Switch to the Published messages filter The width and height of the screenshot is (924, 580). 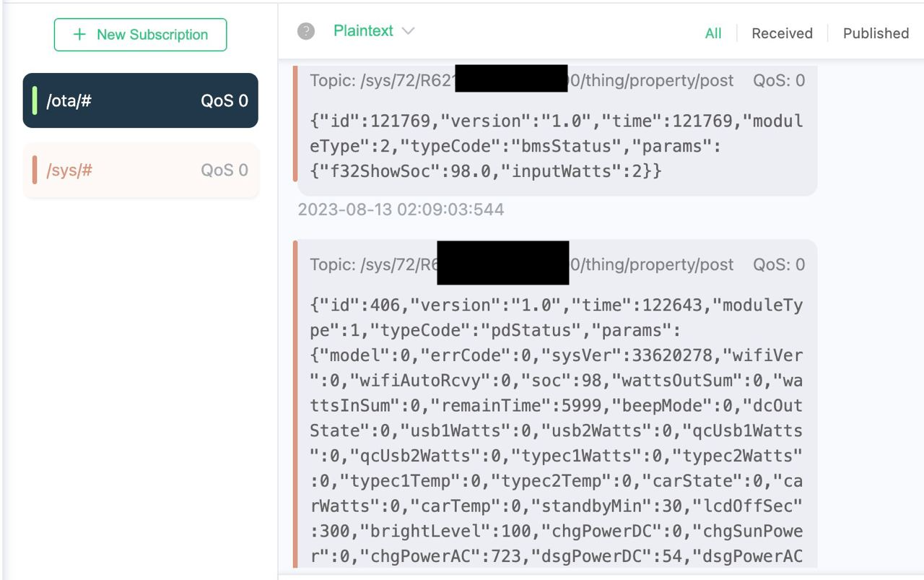876,33
